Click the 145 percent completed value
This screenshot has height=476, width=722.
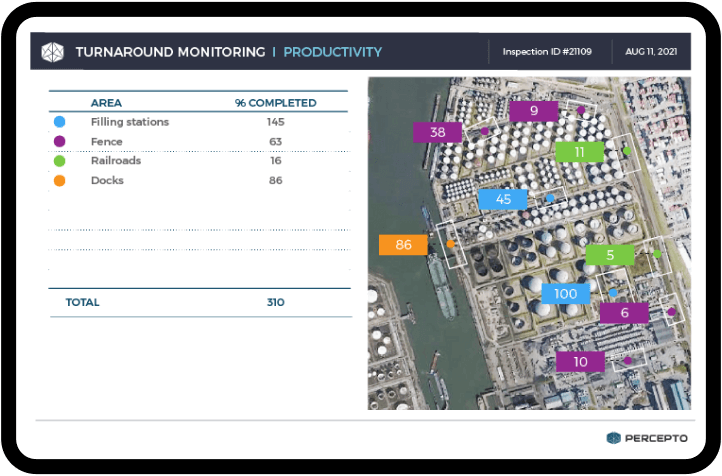point(275,122)
